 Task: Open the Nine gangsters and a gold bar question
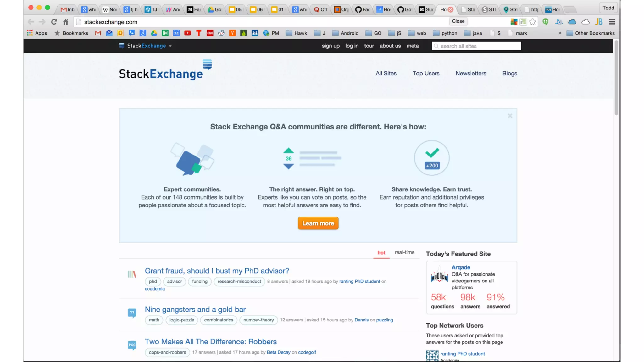(195, 309)
